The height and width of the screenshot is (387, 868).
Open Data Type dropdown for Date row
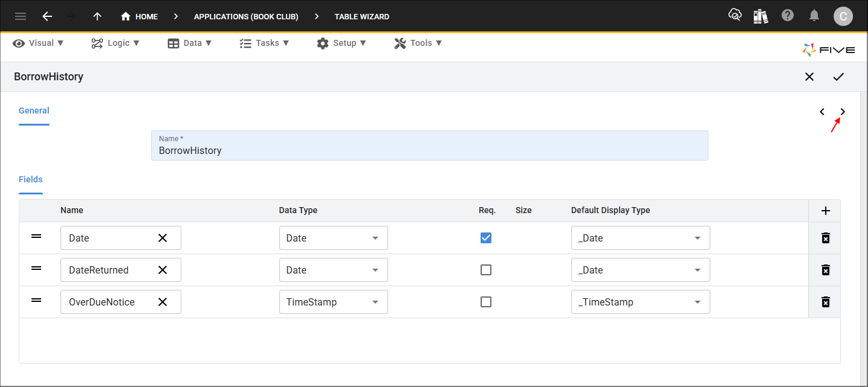pyautogui.click(x=333, y=238)
